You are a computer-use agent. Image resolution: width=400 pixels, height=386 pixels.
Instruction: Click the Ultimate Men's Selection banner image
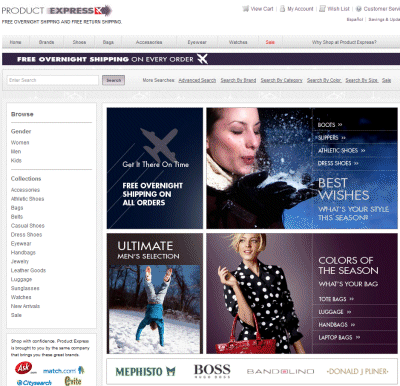click(x=155, y=293)
